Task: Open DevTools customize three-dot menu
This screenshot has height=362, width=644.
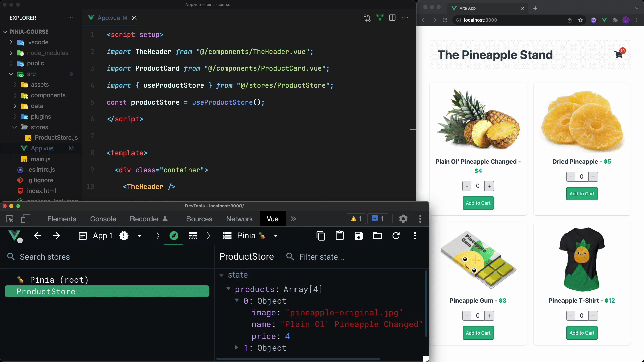Action: (420, 219)
